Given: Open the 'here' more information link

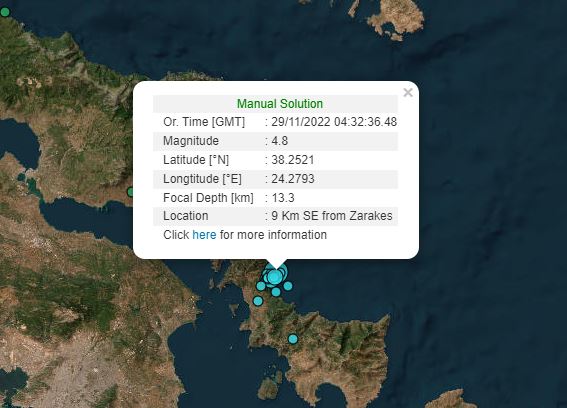Looking at the screenshot, I should tap(204, 235).
